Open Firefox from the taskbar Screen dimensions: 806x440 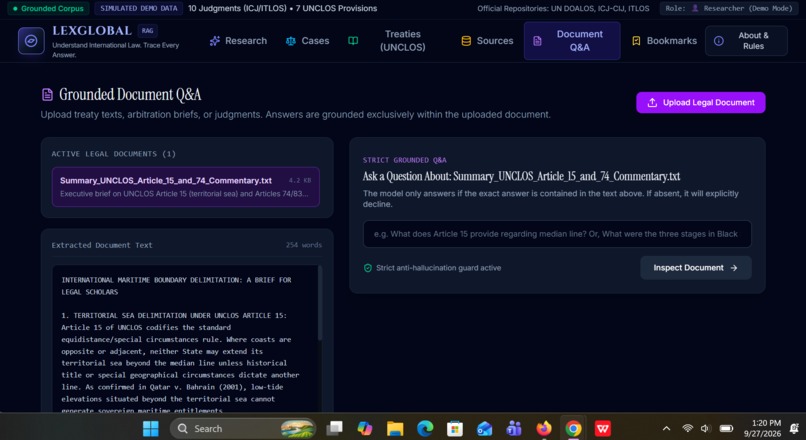(x=543, y=428)
